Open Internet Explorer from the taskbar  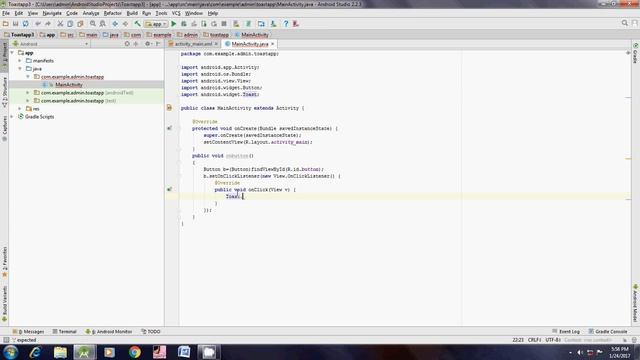point(35,352)
